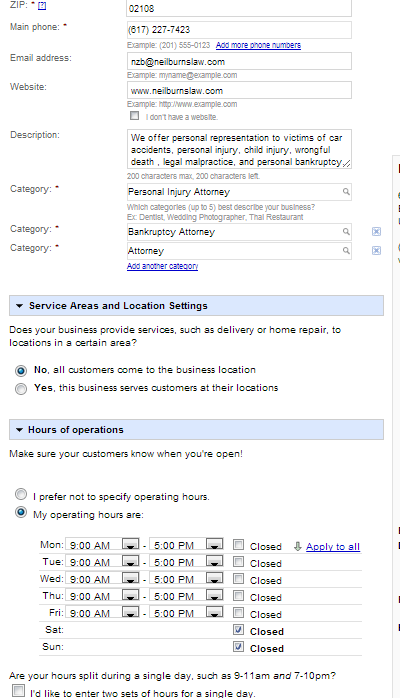The height and width of the screenshot is (698, 400).
Task: Click into the Description text area
Action: 239,149
